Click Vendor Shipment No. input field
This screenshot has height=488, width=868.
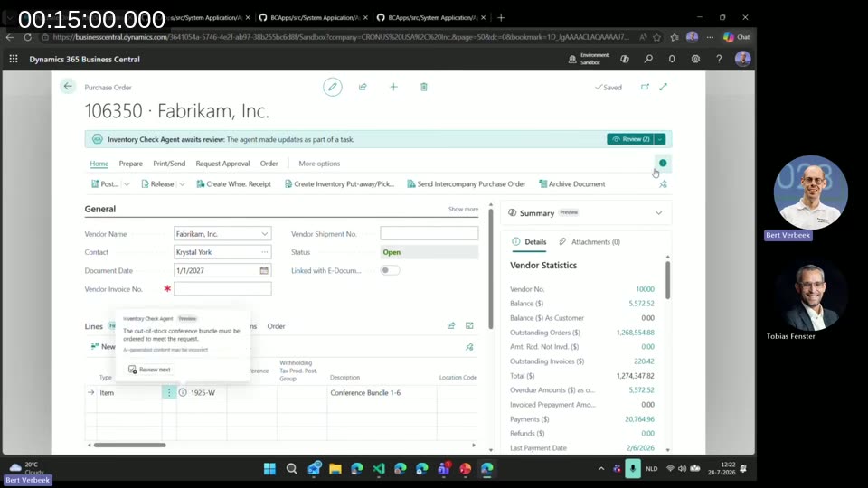point(429,233)
